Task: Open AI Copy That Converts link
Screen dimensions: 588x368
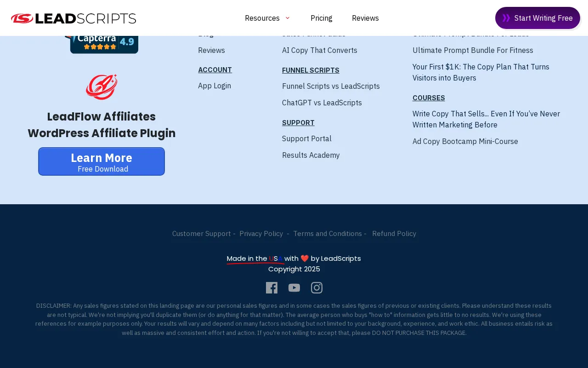Action: [319, 50]
